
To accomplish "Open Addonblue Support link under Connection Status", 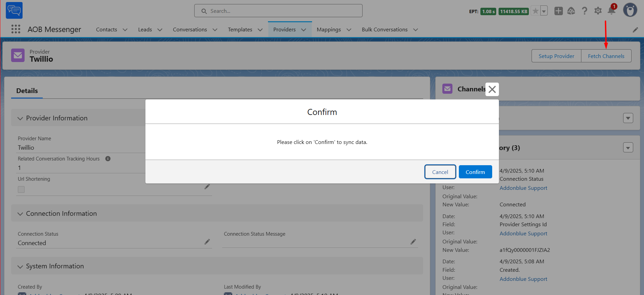I will 523,188.
